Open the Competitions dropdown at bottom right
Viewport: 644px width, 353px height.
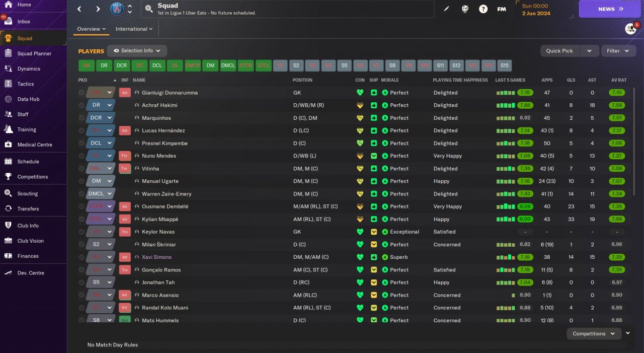[594, 333]
